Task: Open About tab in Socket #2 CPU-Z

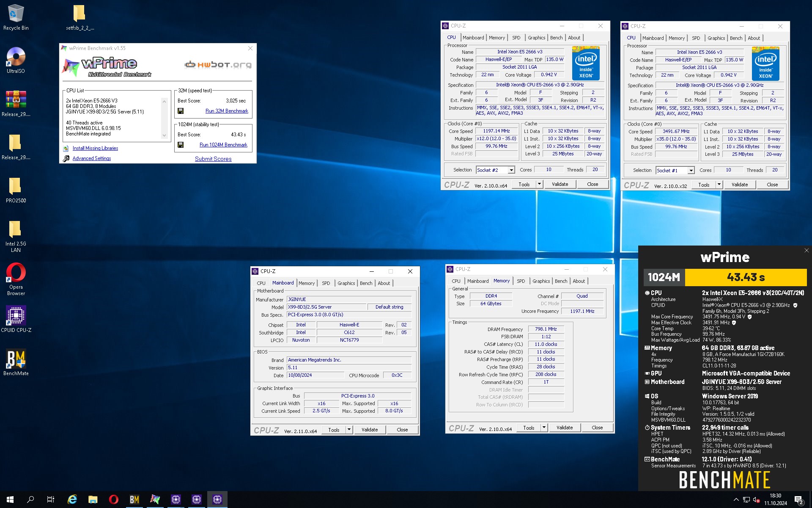Action: 574,38
